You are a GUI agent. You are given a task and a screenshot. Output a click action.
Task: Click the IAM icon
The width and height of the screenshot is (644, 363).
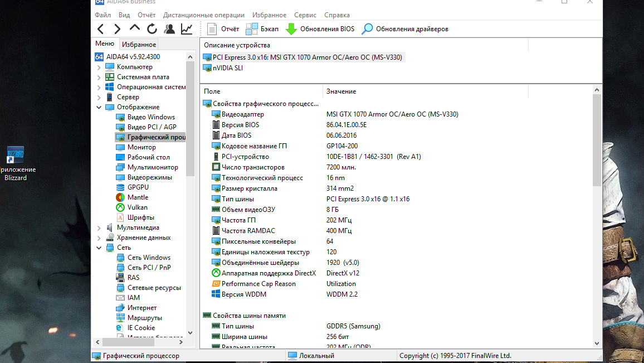(x=120, y=298)
